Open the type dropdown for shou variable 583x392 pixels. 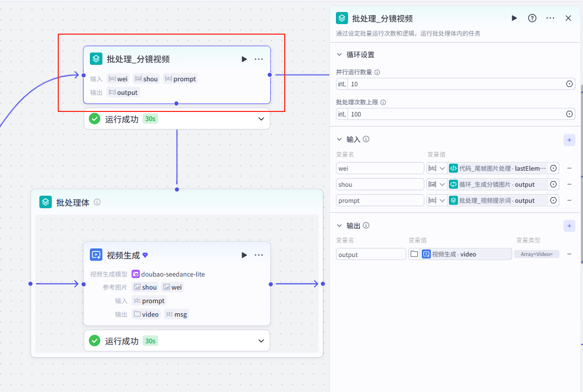pos(436,185)
